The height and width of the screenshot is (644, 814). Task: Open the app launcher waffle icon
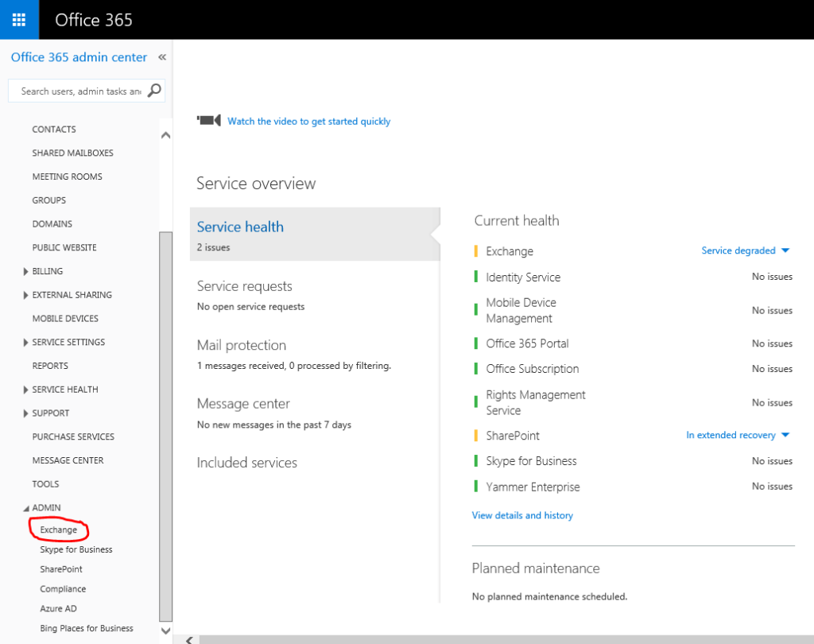pos(19,20)
